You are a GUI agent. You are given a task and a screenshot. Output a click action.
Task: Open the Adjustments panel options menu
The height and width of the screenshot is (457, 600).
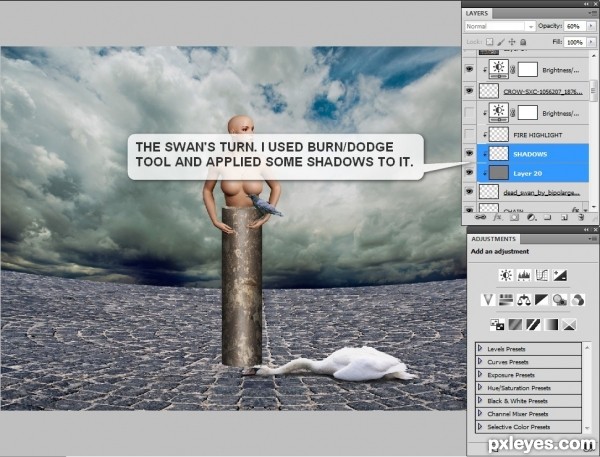(592, 239)
